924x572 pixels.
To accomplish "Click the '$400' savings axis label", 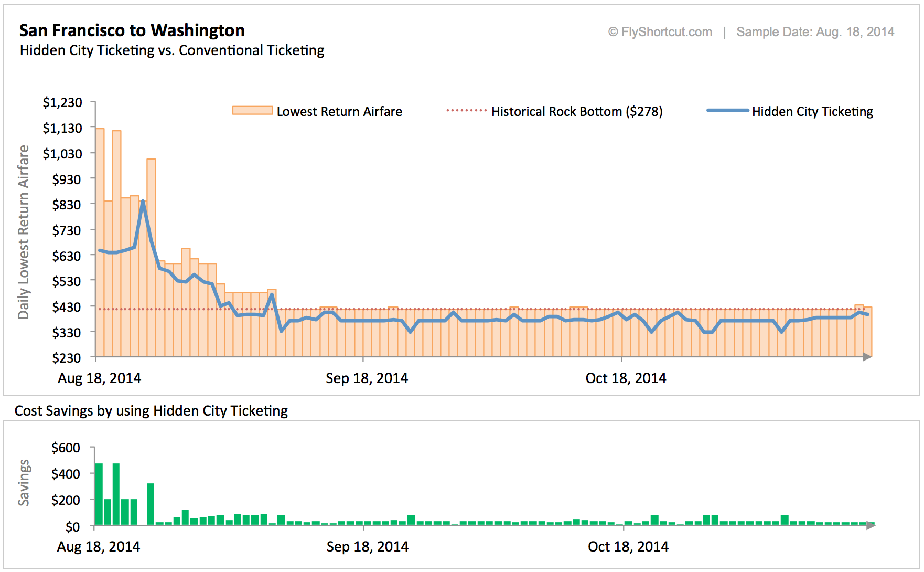I will 66,474.
